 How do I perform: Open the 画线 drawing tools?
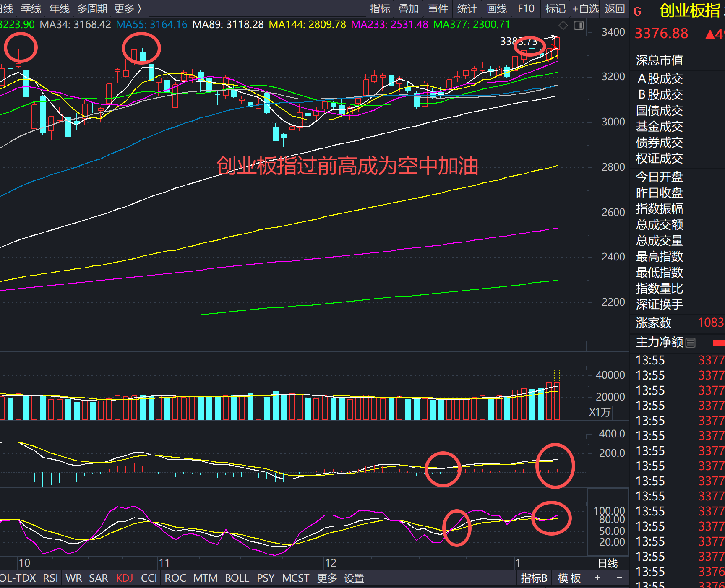pos(497,9)
